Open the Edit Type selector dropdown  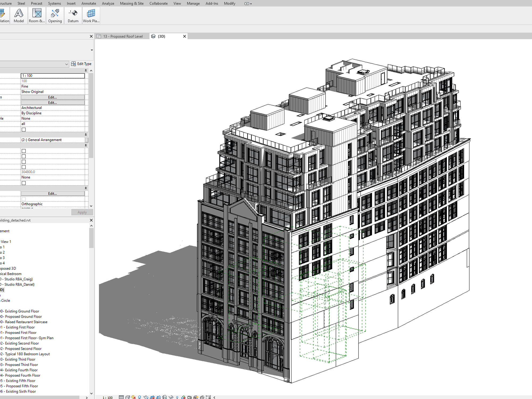coord(66,64)
